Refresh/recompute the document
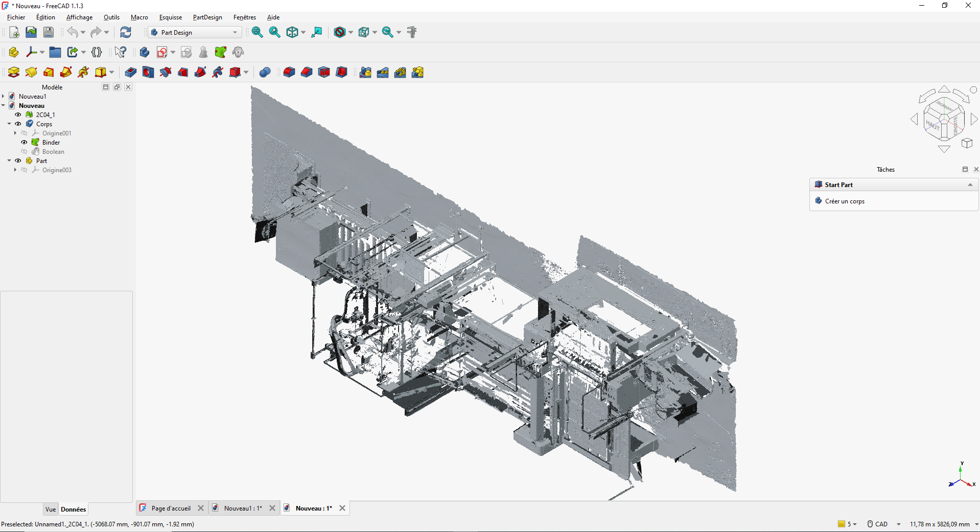The height and width of the screenshot is (532, 980). 126,32
